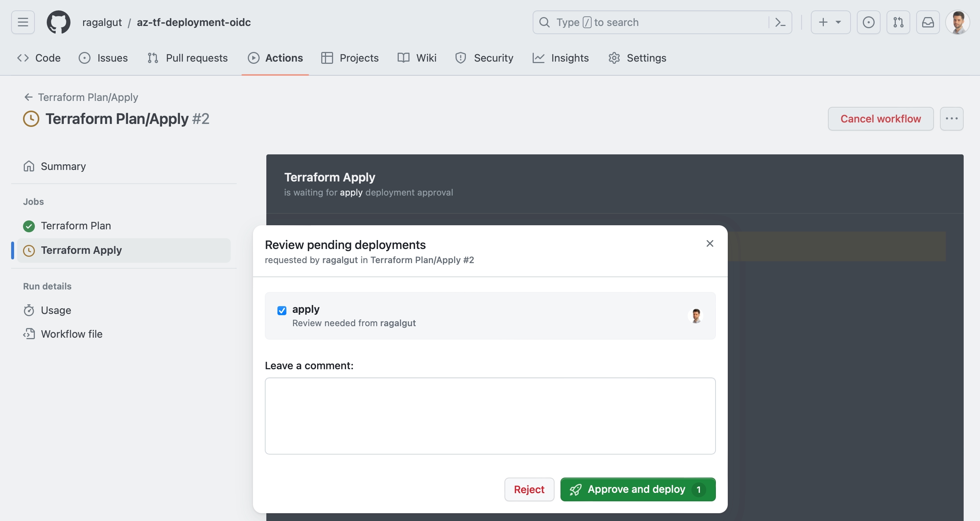This screenshot has width=980, height=521.
Task: Click the green success icon for Terraform Plan
Action: (x=29, y=226)
